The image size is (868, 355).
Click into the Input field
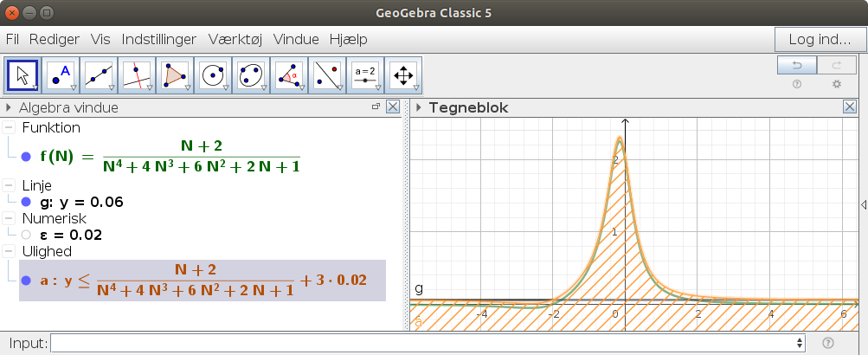click(x=423, y=343)
